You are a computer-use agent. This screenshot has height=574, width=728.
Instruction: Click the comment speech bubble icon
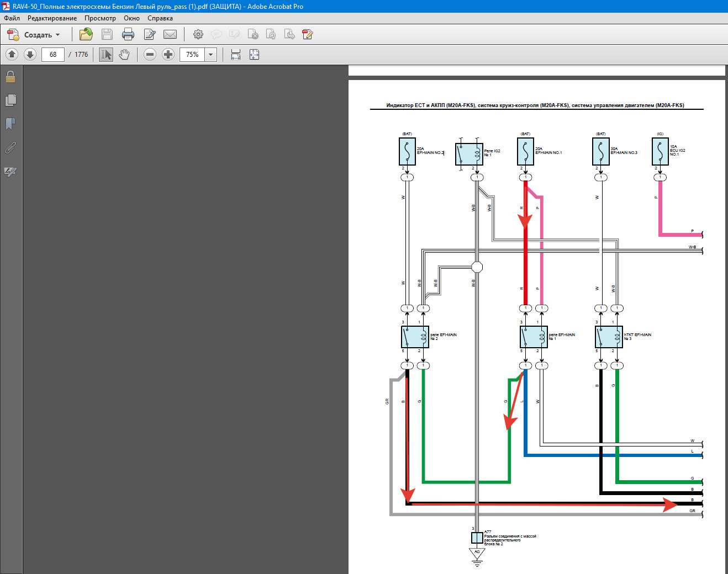[x=217, y=35]
